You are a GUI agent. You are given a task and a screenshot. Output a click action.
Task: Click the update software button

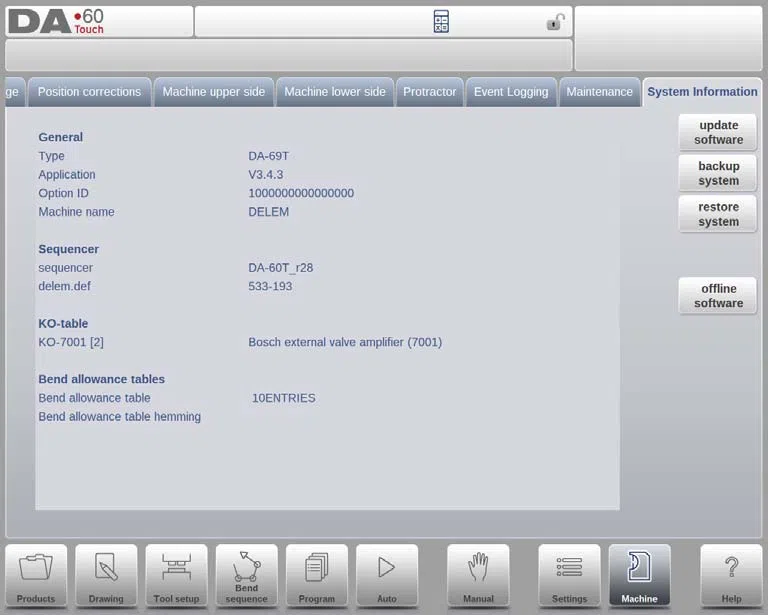click(x=718, y=132)
